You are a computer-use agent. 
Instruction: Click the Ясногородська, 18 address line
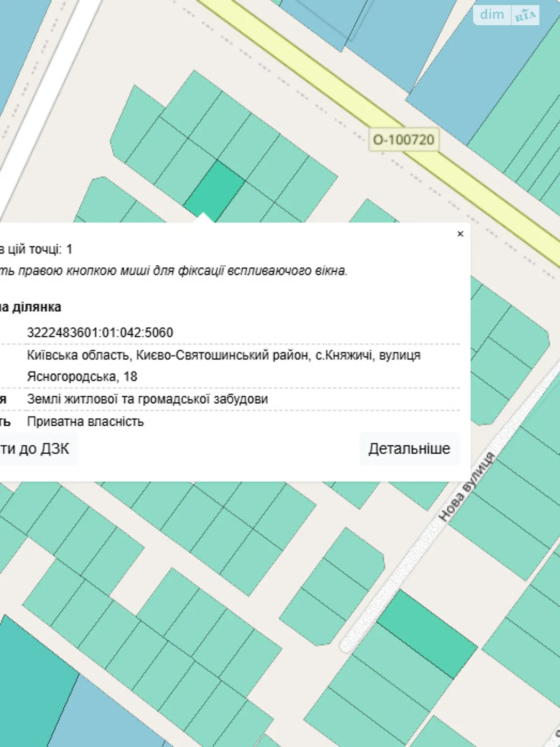[82, 376]
